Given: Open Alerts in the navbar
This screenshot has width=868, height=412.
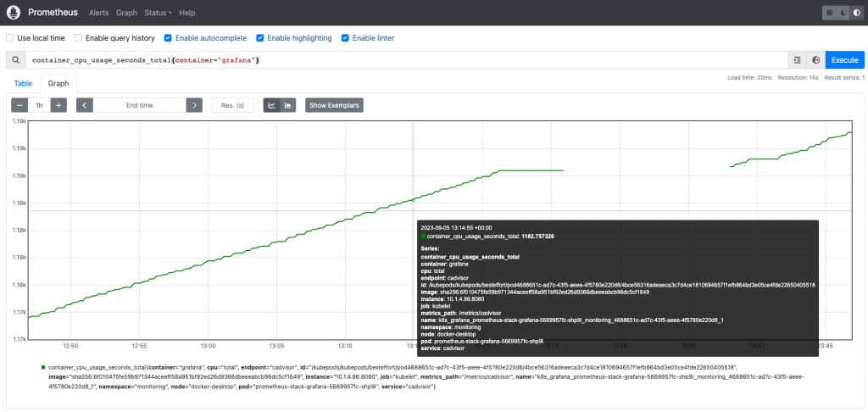Looking at the screenshot, I should click(99, 13).
